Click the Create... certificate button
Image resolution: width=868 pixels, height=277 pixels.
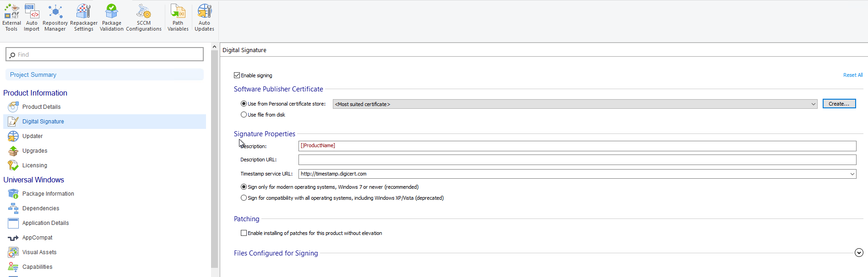click(839, 104)
